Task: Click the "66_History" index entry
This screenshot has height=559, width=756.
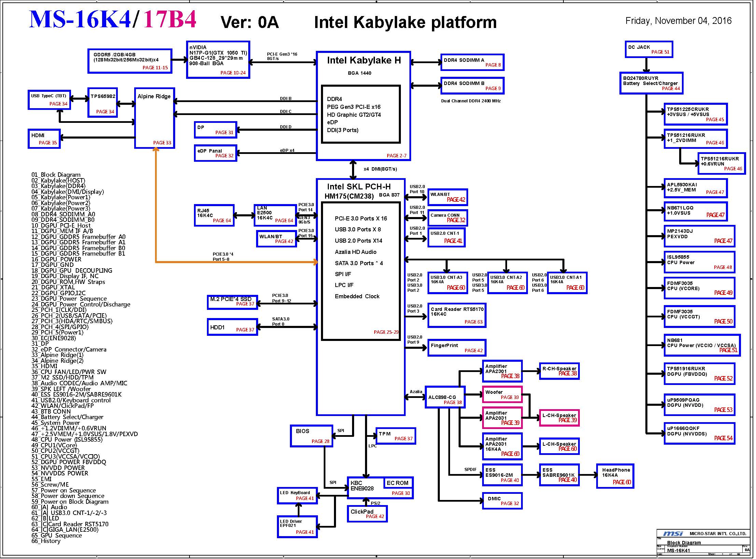Action: coord(46,541)
